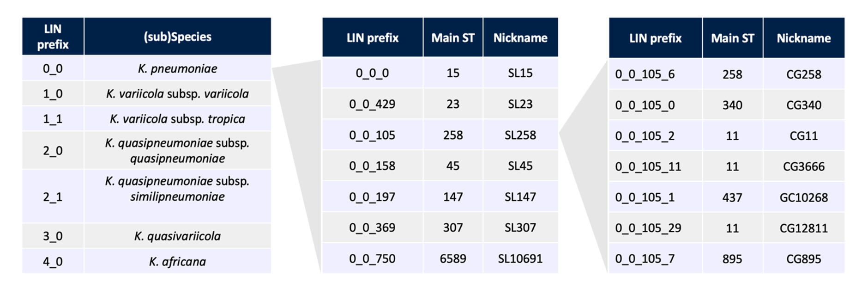Viewport: 868px width, 295px height.
Task: Click the 0_0_105_11 LIN prefix cell
Action: pos(648,166)
